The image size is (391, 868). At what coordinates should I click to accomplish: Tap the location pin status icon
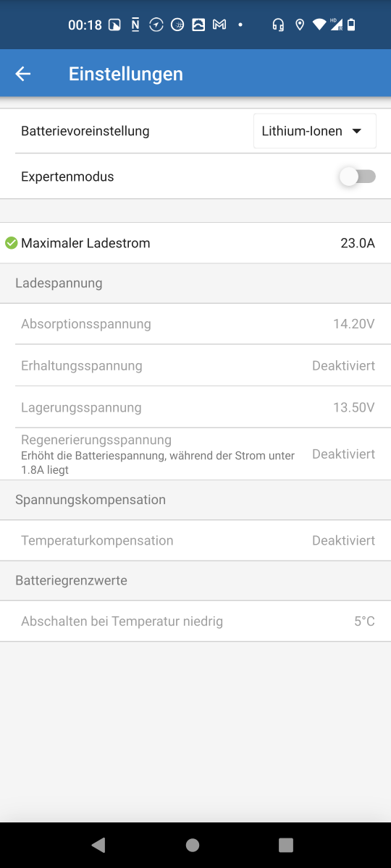click(300, 25)
